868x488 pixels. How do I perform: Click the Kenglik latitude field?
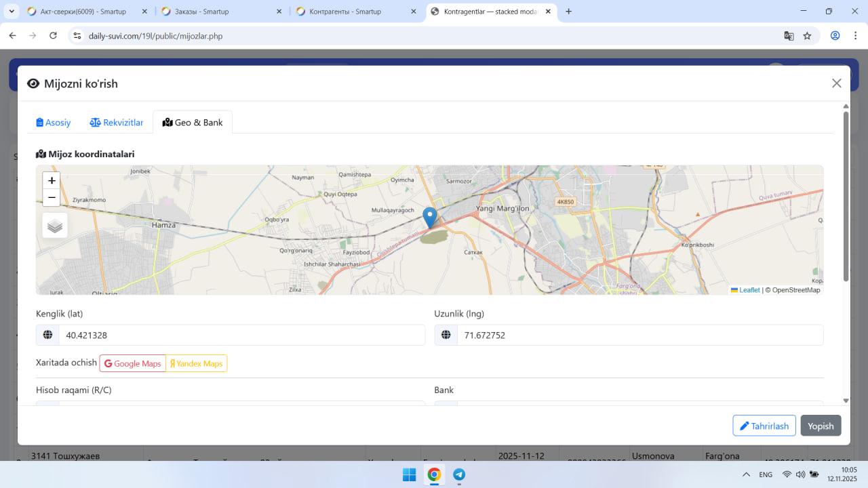(x=241, y=335)
